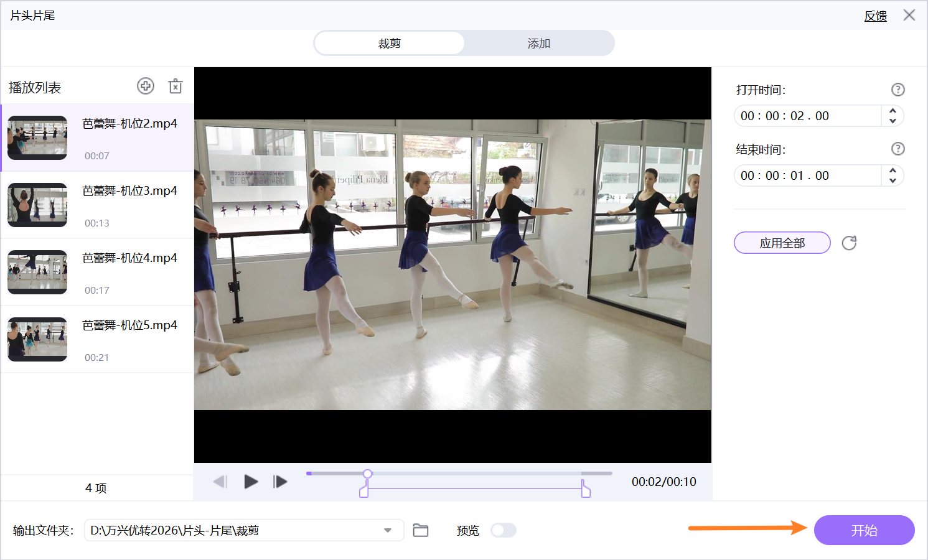
Task: Open the 反馈 feedback link
Action: point(875,16)
